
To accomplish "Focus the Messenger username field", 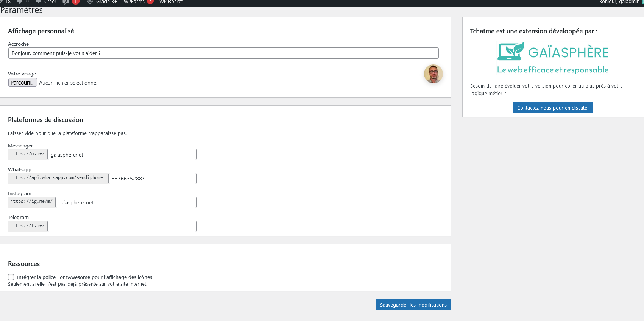I will point(122,155).
